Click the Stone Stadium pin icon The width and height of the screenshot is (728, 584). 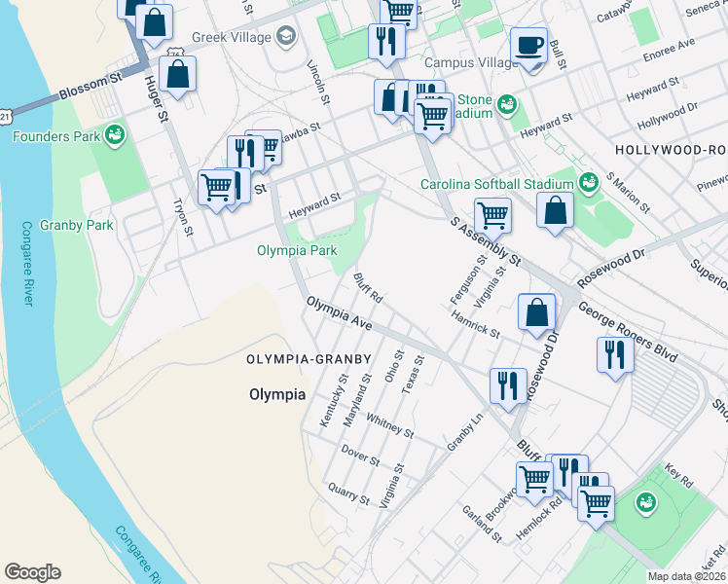507,104
